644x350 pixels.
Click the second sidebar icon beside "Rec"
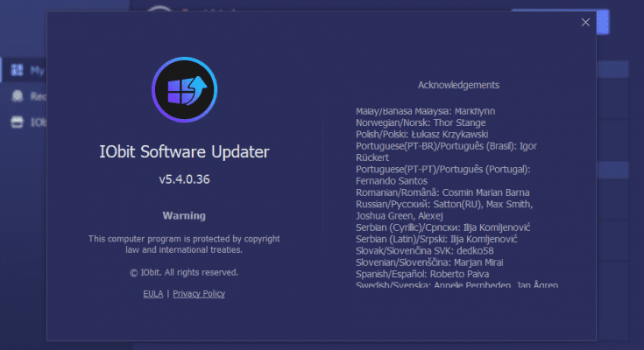[16, 96]
